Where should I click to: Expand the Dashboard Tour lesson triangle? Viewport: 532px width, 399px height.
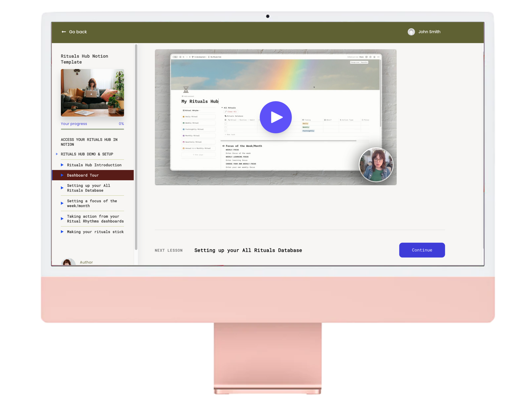(62, 175)
